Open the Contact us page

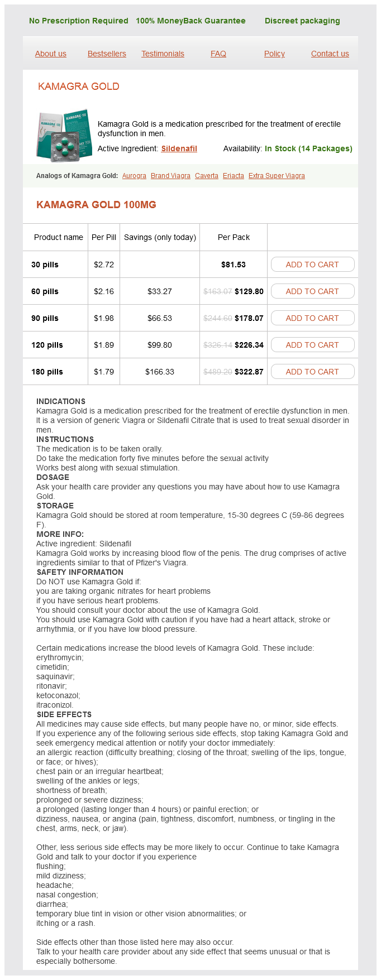tap(330, 54)
